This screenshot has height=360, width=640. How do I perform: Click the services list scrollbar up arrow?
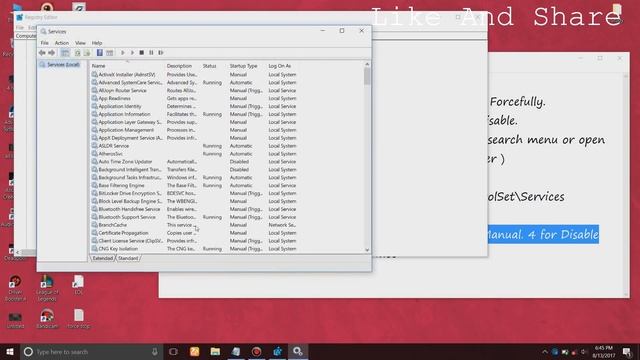pyautogui.click(x=367, y=64)
